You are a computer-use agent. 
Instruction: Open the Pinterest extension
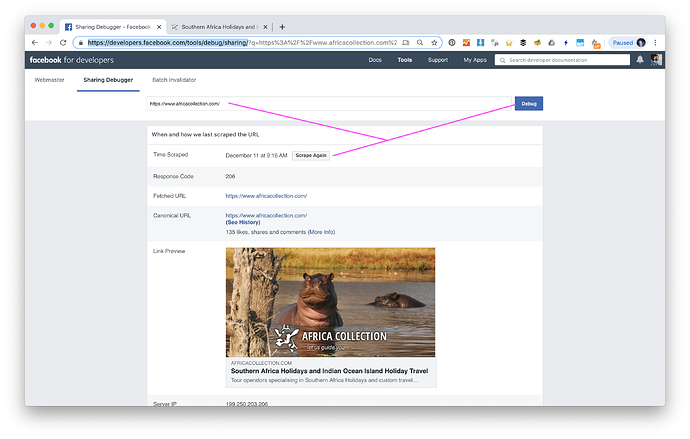click(x=451, y=43)
